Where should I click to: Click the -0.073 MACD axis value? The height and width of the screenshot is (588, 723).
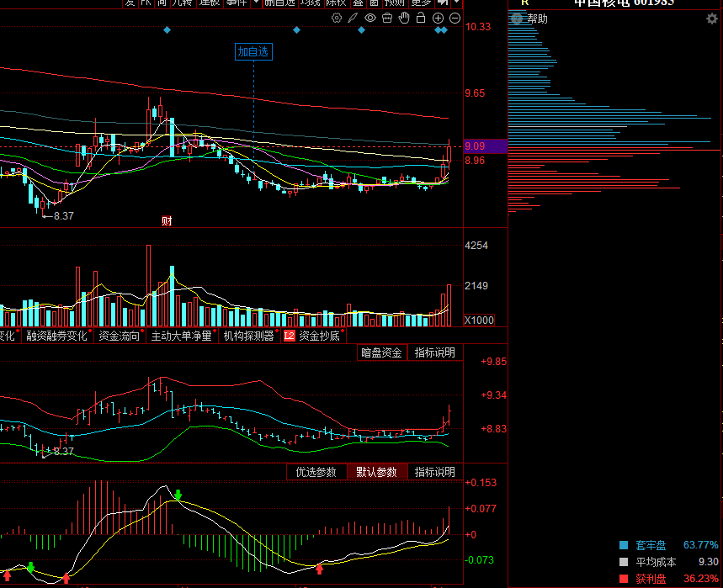click(x=480, y=560)
